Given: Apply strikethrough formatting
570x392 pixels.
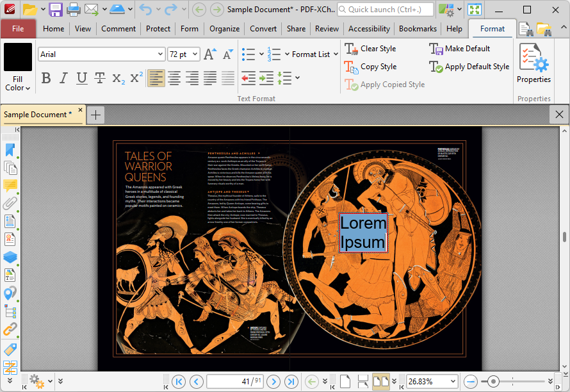Looking at the screenshot, I should pos(100,78).
